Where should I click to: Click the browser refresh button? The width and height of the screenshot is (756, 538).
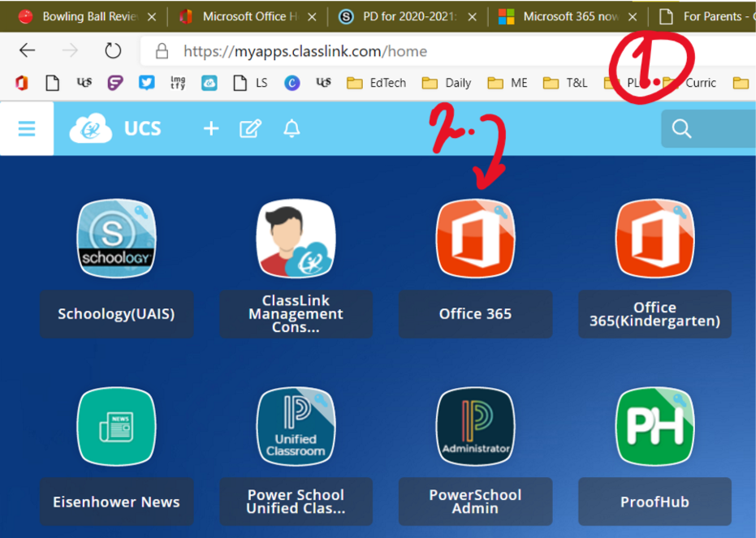tap(113, 51)
